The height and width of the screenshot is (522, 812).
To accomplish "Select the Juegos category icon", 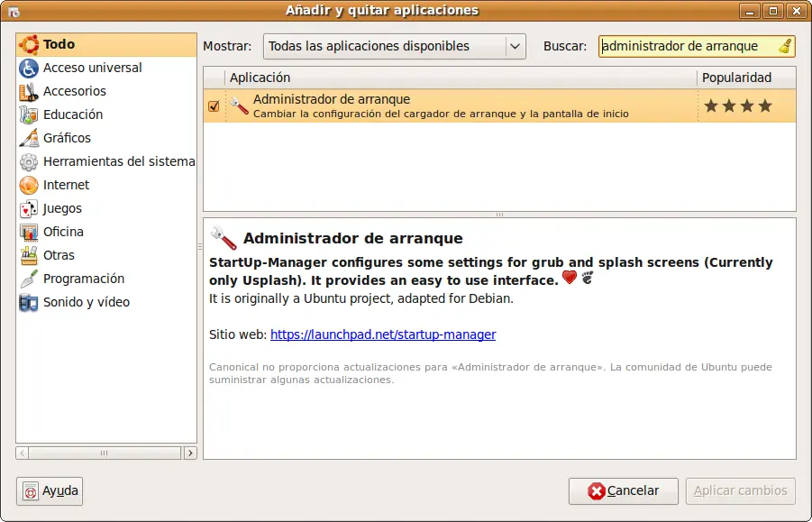I will pyautogui.click(x=29, y=207).
